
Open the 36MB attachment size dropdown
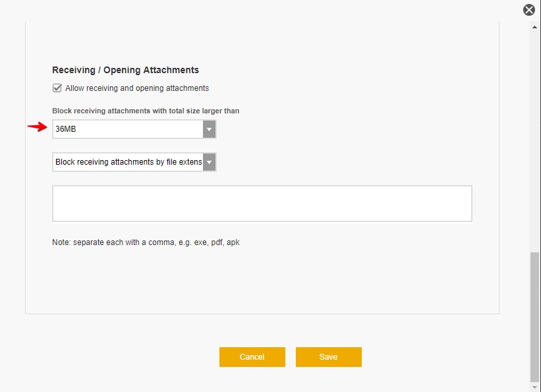pyautogui.click(x=128, y=129)
